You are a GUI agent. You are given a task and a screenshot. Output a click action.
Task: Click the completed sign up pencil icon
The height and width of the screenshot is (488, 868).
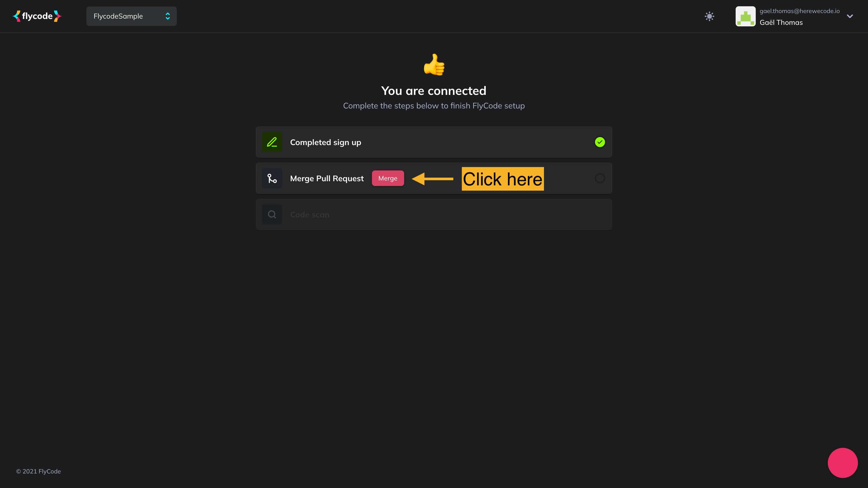272,142
